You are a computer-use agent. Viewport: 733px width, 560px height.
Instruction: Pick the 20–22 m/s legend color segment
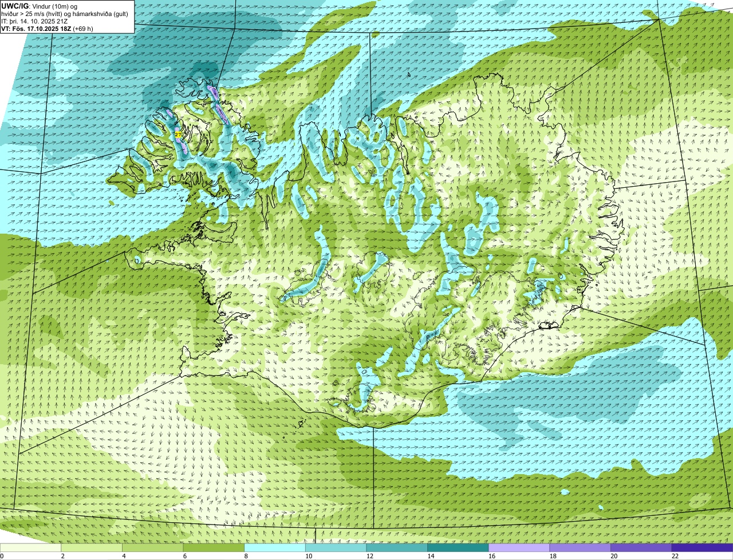coord(641,547)
